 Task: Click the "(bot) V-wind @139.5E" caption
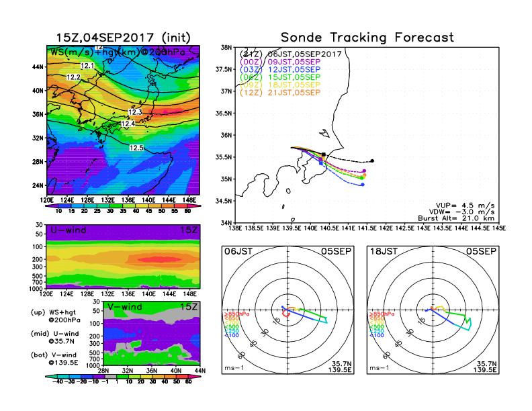click(54, 359)
